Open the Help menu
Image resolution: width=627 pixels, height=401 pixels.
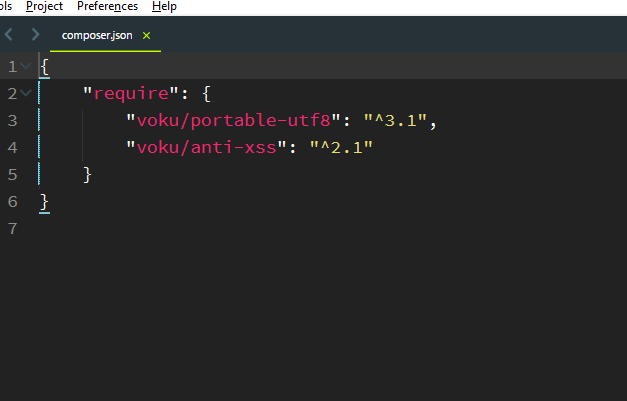click(x=164, y=6)
